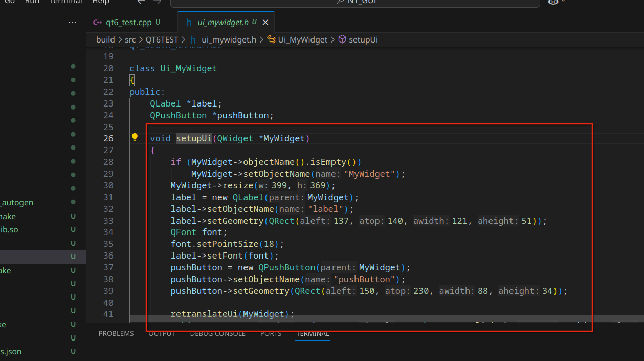Show the DEBUG CONSOLE panel

coord(217,333)
